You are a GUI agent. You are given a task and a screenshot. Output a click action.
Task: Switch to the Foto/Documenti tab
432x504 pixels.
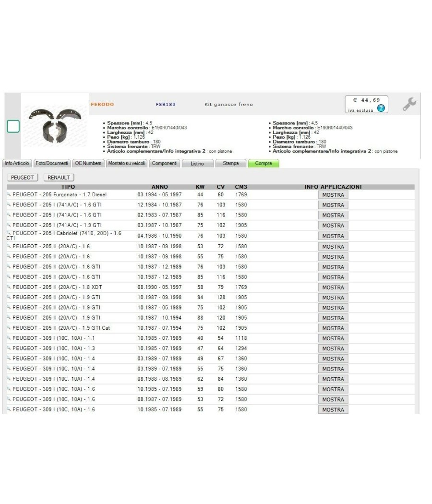tap(52, 163)
